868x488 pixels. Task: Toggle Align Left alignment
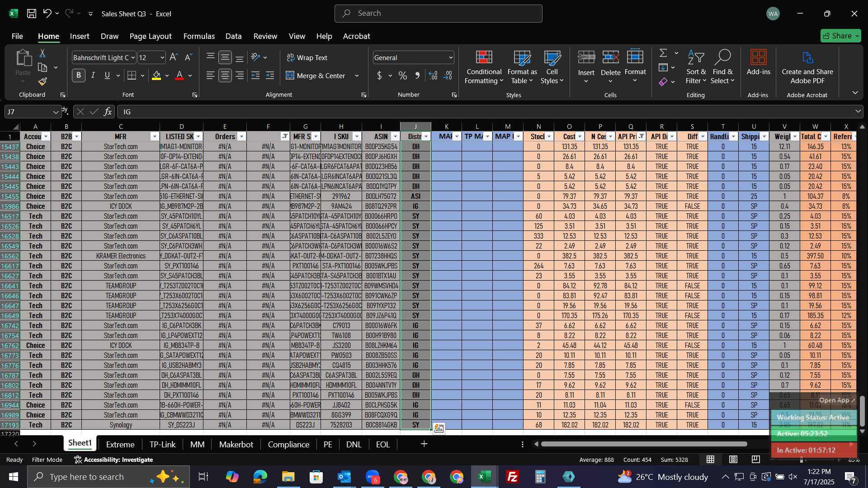[x=210, y=75]
